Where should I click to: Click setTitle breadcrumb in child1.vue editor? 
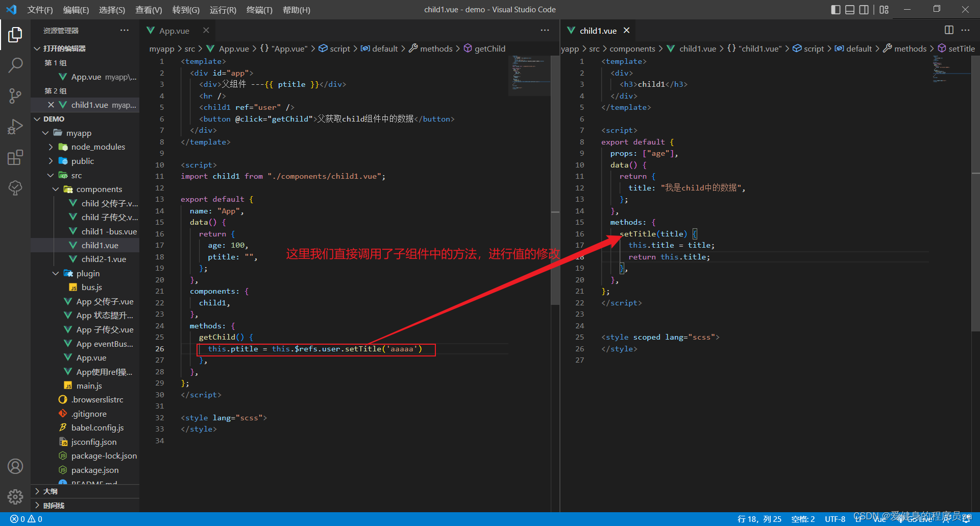point(962,49)
